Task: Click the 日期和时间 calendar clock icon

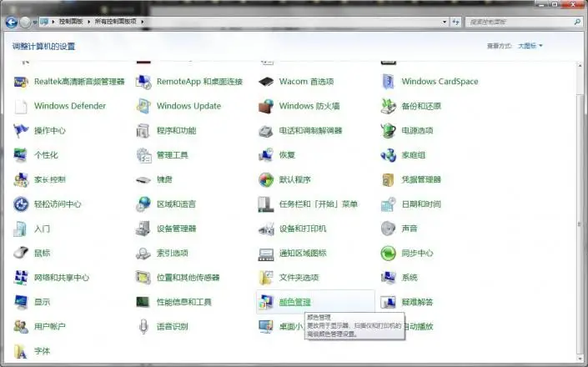Action: pos(388,204)
